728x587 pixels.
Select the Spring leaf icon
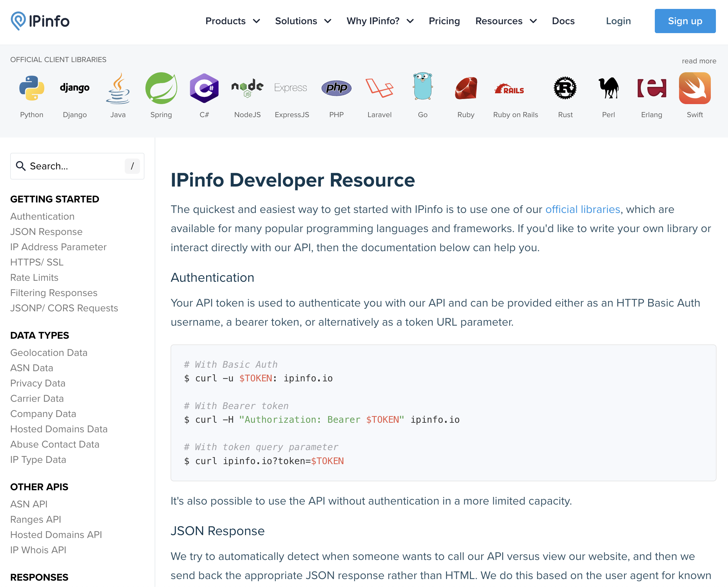(x=161, y=88)
